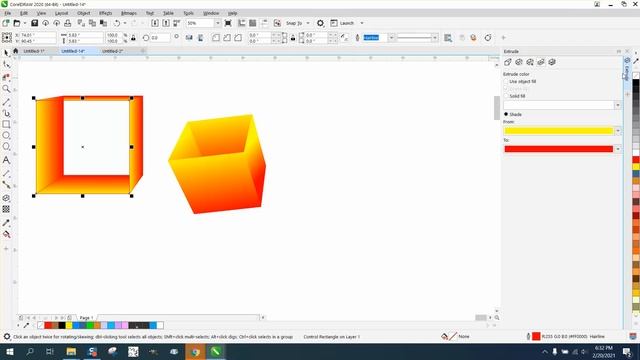Screen dimensions: 640x360
Task: Open File Explorer from the taskbar
Action: (71, 351)
